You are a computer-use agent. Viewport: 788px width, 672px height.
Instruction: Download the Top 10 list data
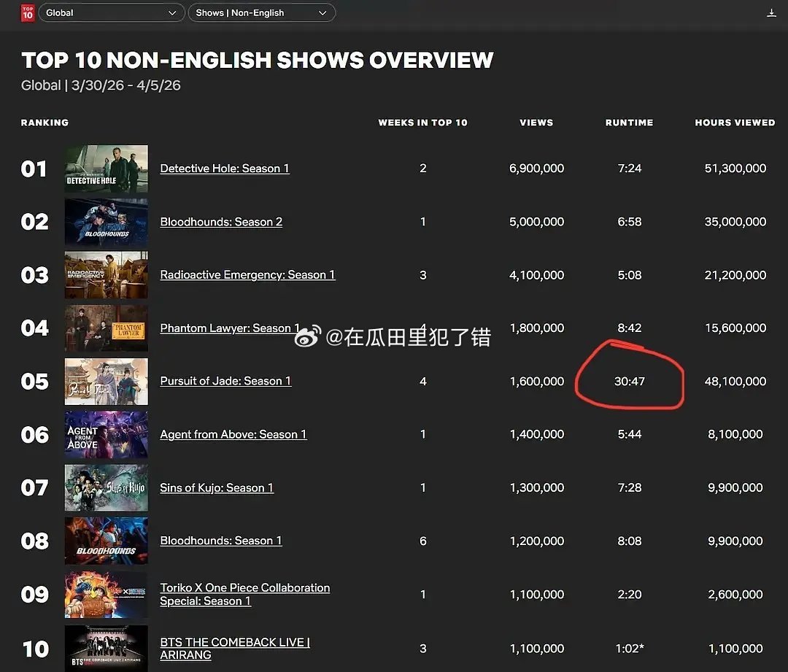tap(771, 13)
